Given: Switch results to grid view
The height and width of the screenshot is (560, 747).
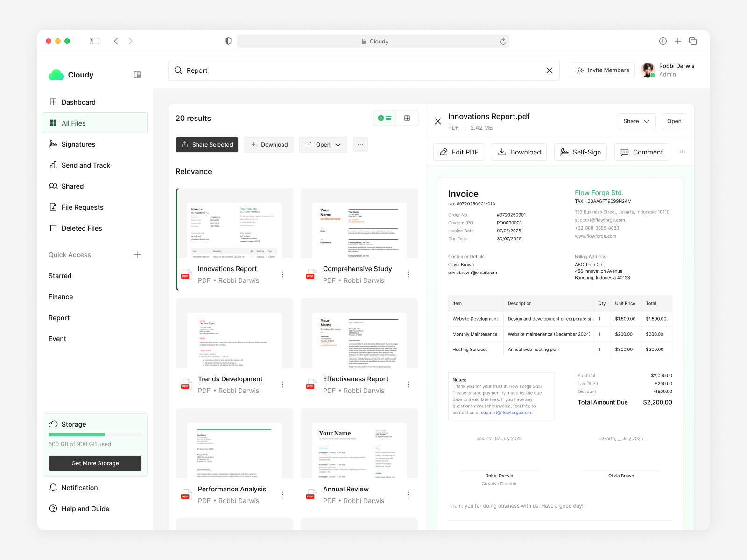Looking at the screenshot, I should (x=407, y=118).
